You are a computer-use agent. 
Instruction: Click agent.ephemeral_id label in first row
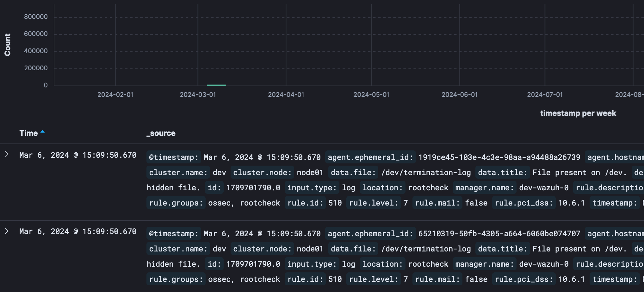[x=370, y=157]
